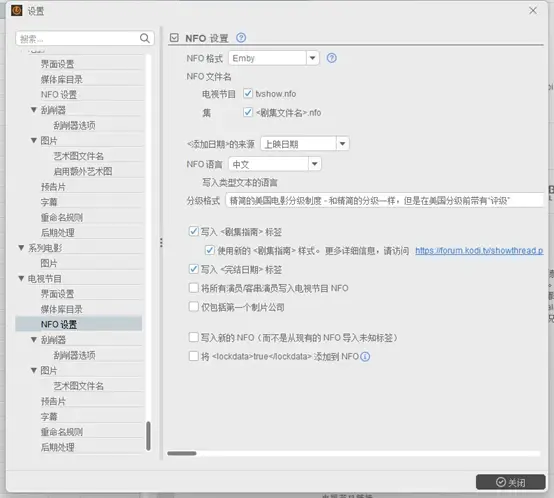
Task: Click the panel divider handle dots
Action: (161, 243)
